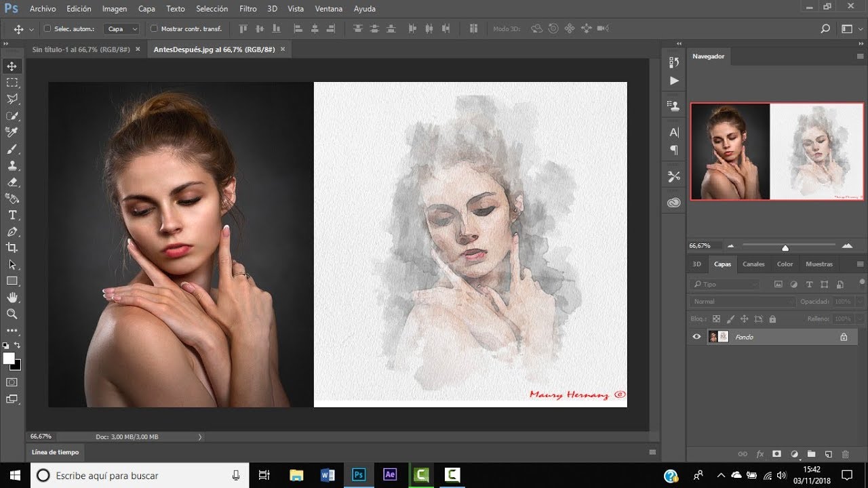
Task: Create a new layer group folder
Action: tap(811, 454)
